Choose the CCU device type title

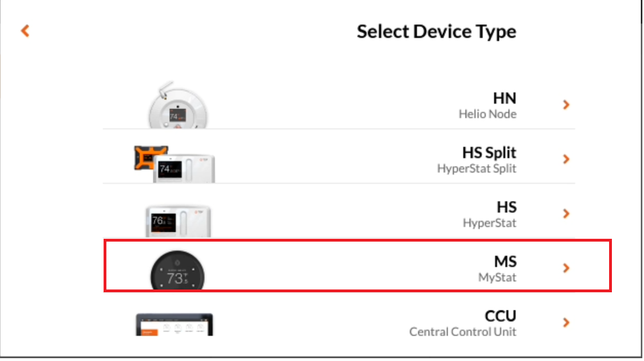coord(500,316)
